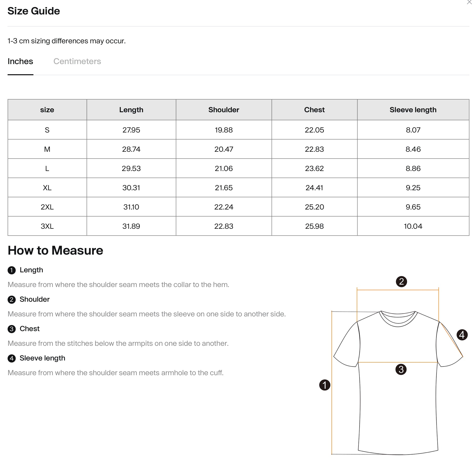Viewport: 474px width, 476px height.
Task: Click the Chest column header
Action: 314,110
